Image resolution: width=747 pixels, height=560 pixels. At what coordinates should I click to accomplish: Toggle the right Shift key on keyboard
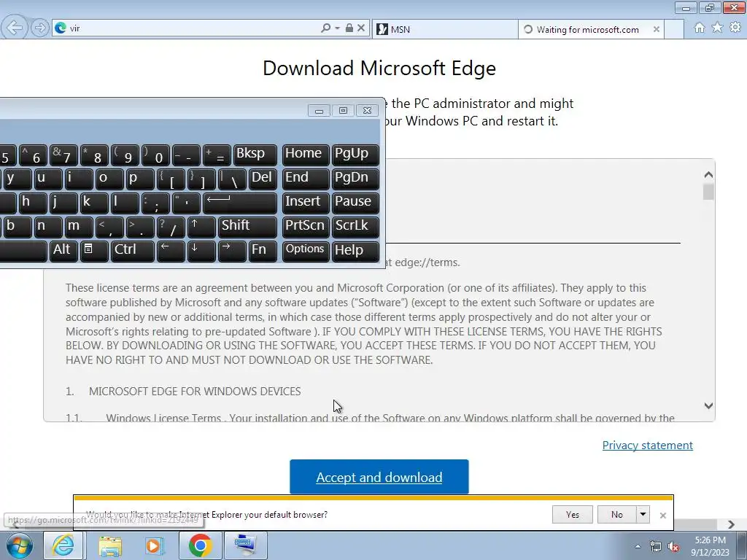click(x=247, y=226)
